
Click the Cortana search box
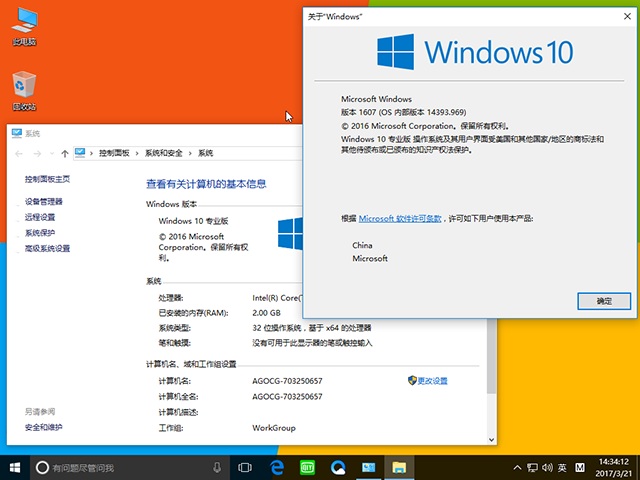(120, 467)
